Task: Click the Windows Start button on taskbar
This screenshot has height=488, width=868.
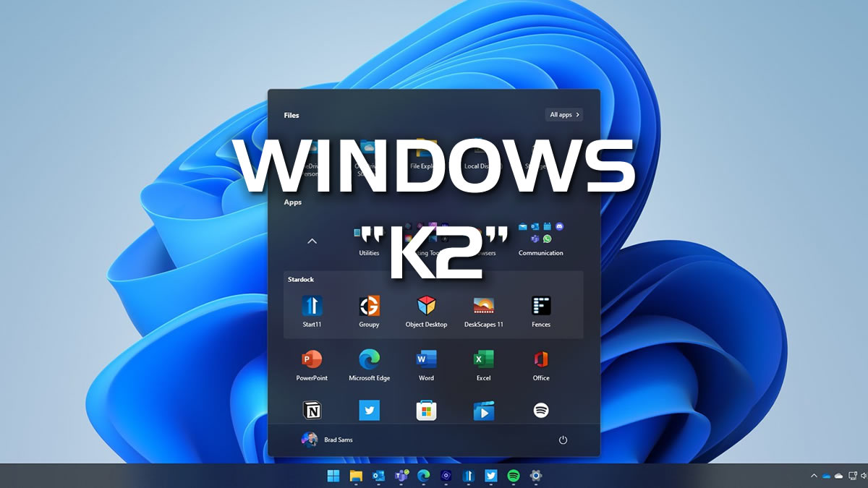Action: [x=333, y=476]
